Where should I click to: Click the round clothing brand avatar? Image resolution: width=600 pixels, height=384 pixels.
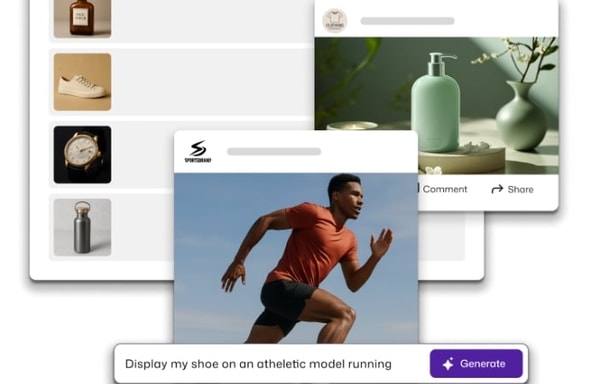335,21
